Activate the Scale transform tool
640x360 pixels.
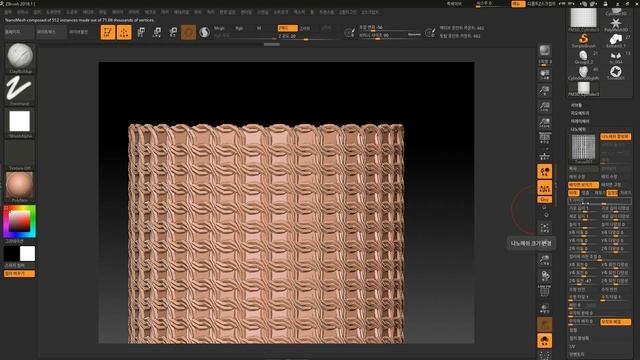point(157,32)
